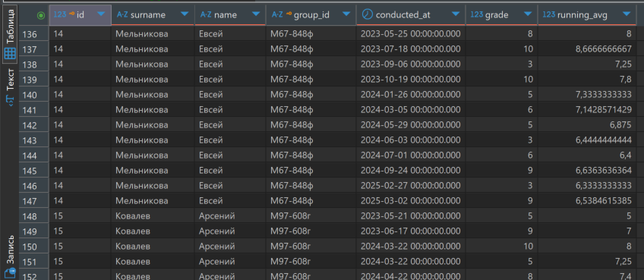Image resolution: width=644 pixels, height=280 pixels.
Task: Select the running_avg column header
Action: point(587,15)
